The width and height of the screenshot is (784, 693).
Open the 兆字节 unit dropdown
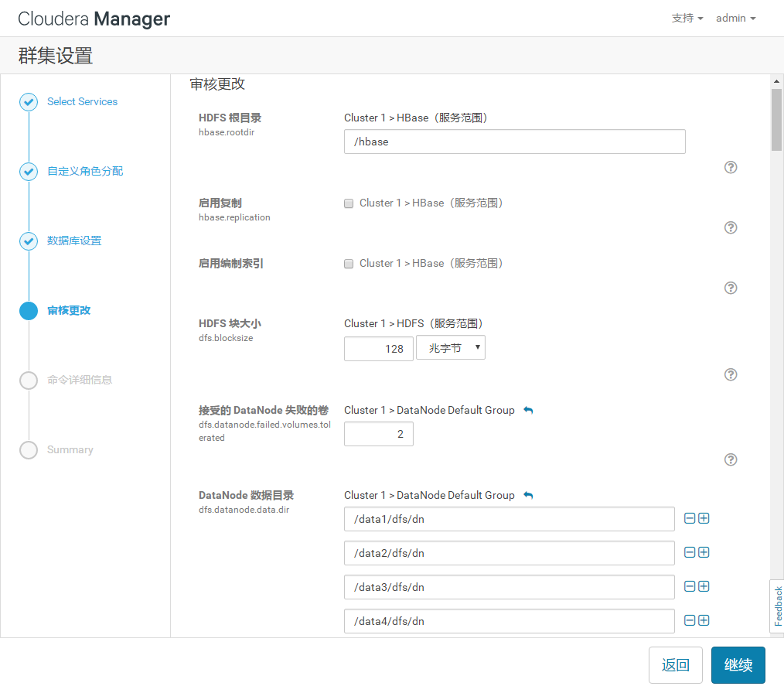451,347
